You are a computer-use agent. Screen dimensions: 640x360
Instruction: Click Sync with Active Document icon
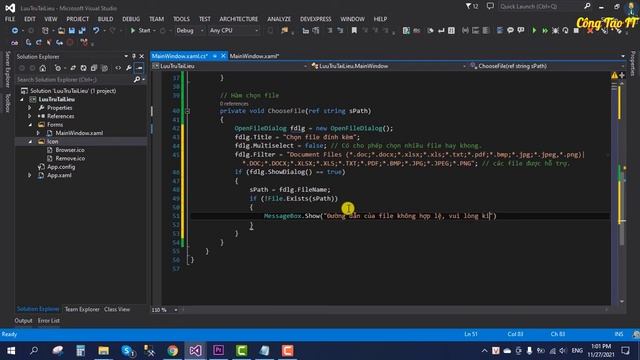[x=73, y=68]
